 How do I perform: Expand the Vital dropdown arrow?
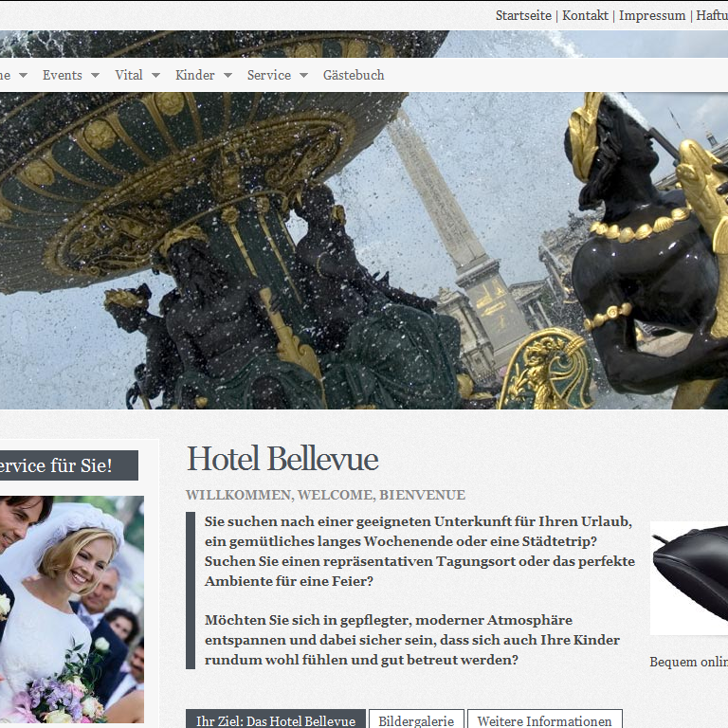(x=156, y=75)
